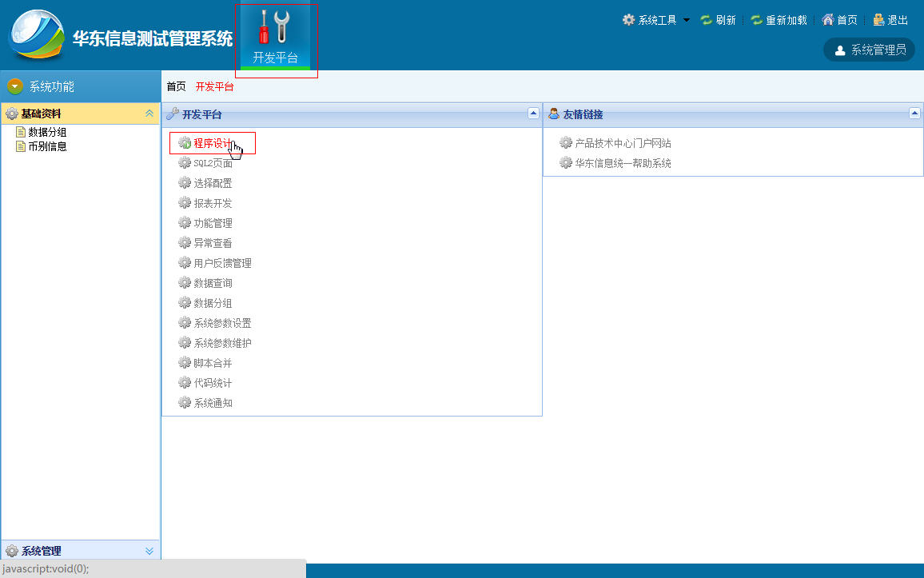Viewport: 924px width, 578px height.
Task: Click the globe logo of 华东信息测试管理系统
Action: coord(36,34)
